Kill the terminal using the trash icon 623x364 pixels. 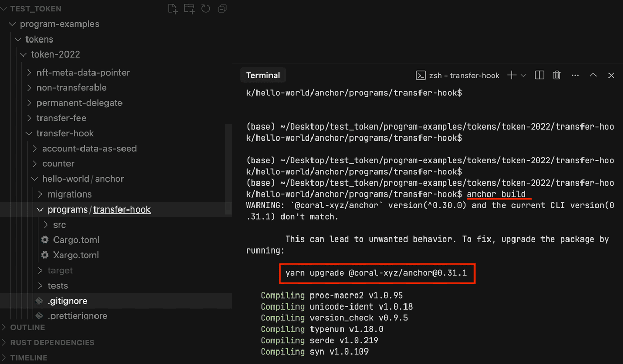click(557, 75)
